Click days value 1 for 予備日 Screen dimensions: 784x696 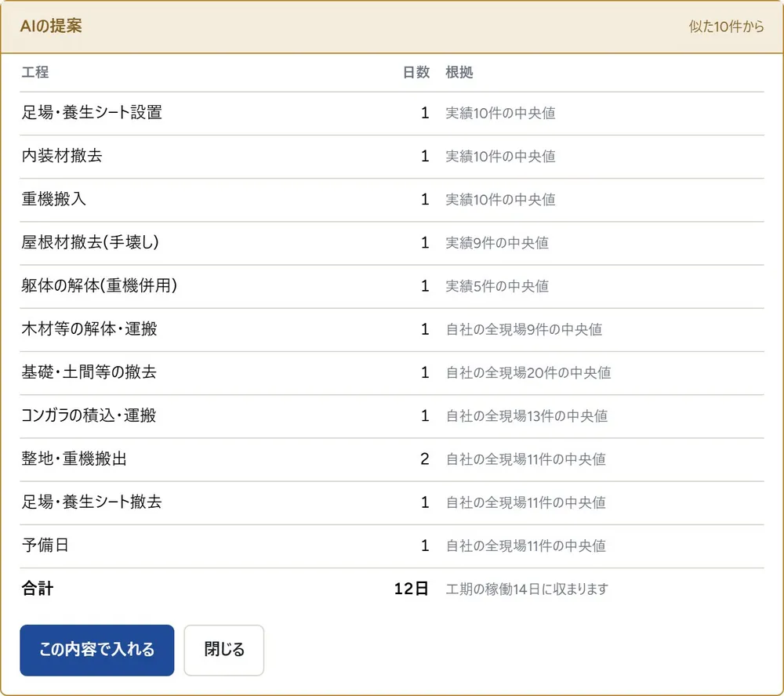point(425,545)
